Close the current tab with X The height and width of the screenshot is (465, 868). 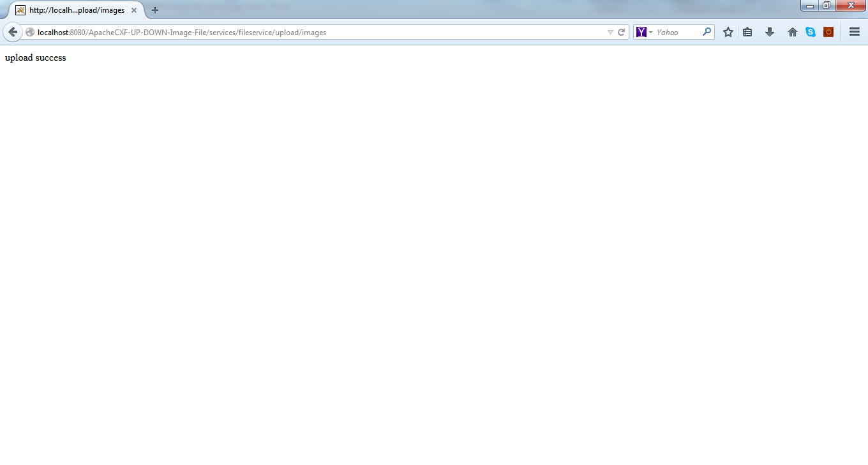(134, 10)
